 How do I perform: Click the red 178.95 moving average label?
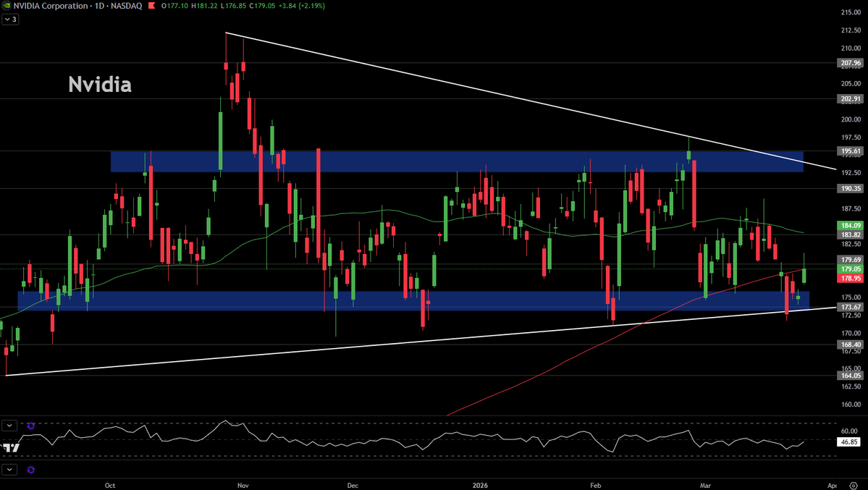[851, 279]
